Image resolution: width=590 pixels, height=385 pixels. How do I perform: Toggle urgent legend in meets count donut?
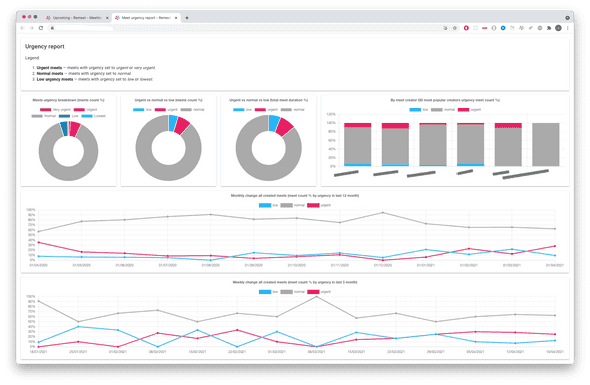coord(166,110)
